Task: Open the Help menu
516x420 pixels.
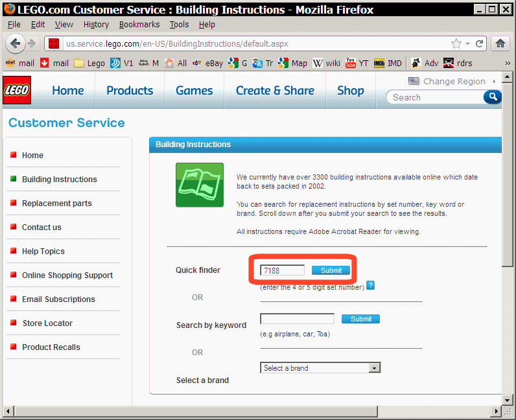Action: click(x=207, y=25)
